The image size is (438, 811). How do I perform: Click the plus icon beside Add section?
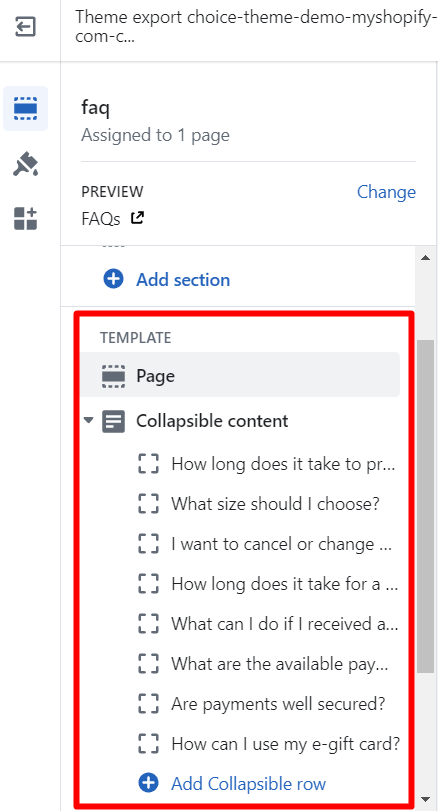coord(113,280)
